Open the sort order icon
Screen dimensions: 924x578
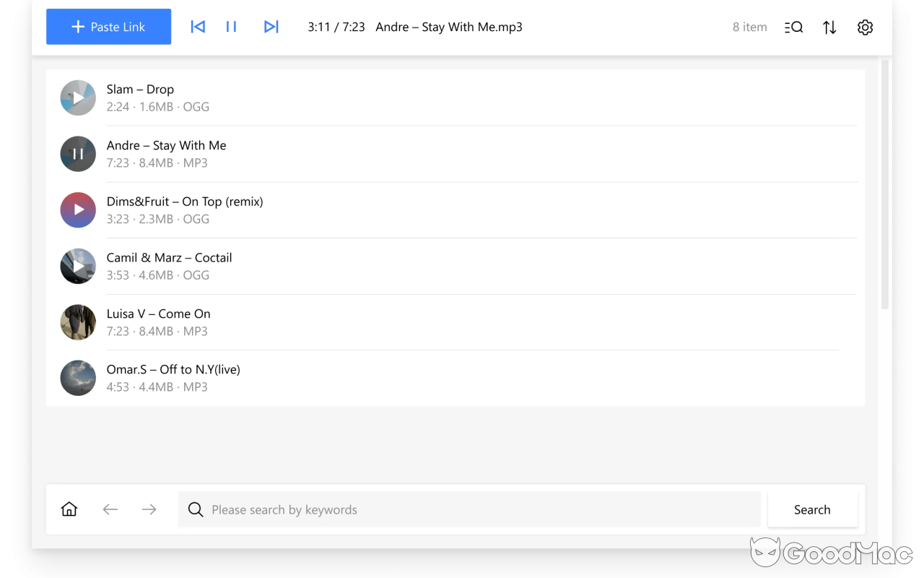tap(829, 27)
